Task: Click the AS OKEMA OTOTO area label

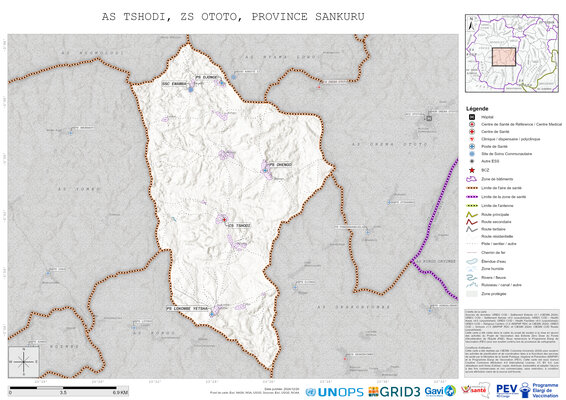Action: pyautogui.click(x=390, y=144)
